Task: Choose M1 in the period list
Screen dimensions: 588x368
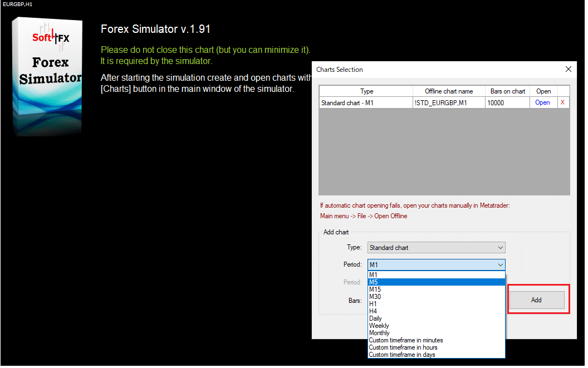Action: pyautogui.click(x=436, y=275)
